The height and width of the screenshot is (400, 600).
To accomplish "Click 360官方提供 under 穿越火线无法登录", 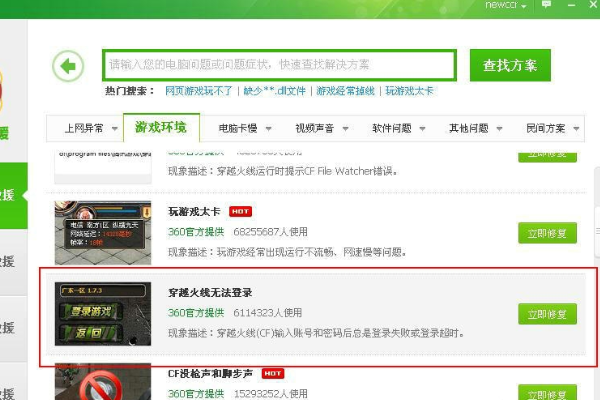I will [x=196, y=313].
